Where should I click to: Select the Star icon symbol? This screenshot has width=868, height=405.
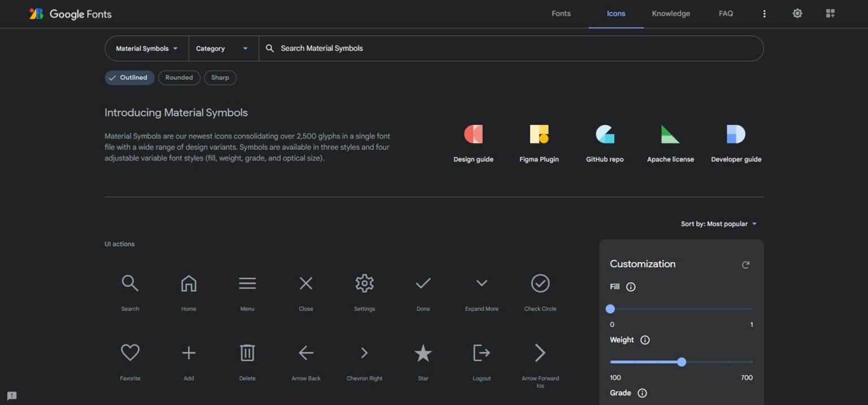coord(423,352)
